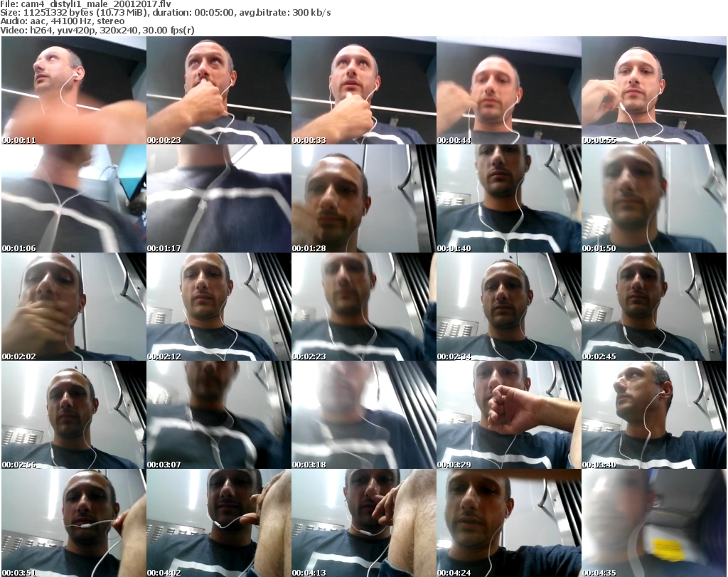728x577 pixels.
Task: Select the thumbnail stamped 00:00:23
Action: point(219,90)
